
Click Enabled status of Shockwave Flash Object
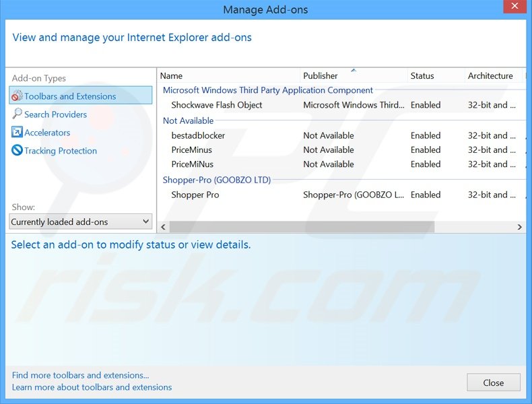point(426,105)
